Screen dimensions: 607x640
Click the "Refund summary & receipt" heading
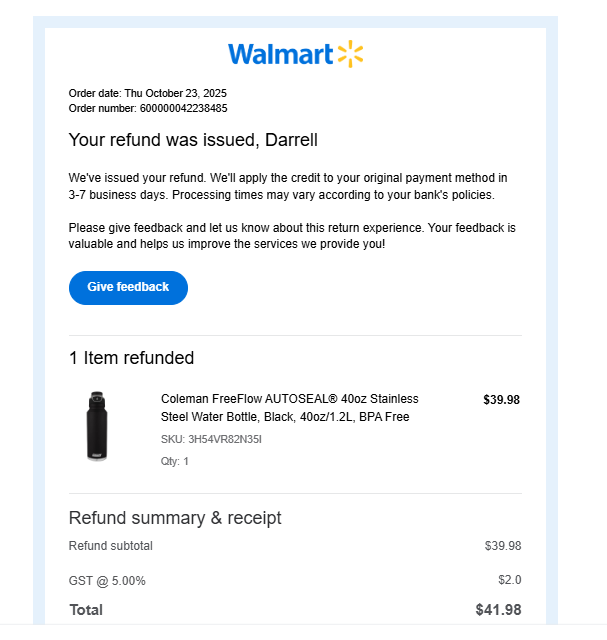175,518
